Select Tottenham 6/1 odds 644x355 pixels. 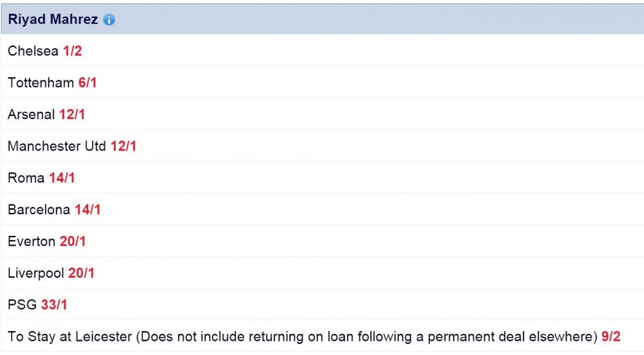click(88, 82)
